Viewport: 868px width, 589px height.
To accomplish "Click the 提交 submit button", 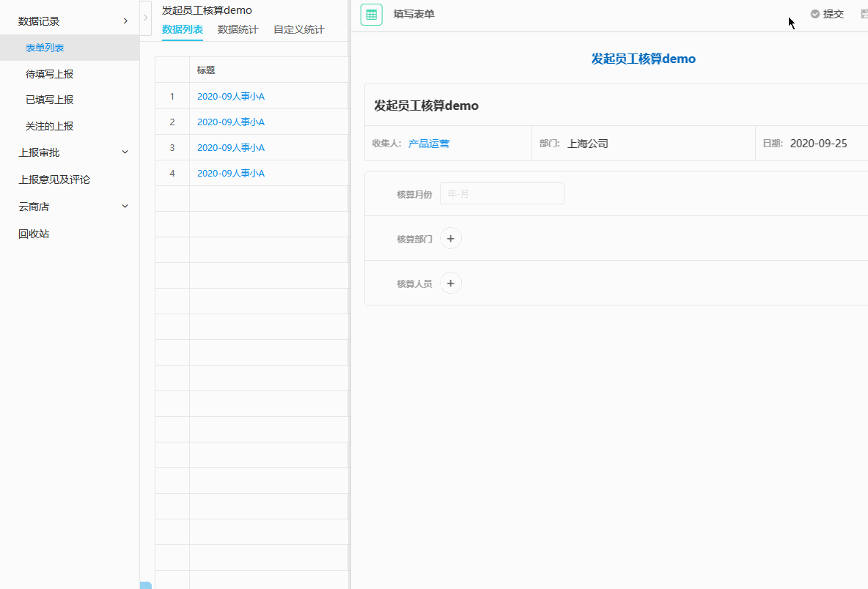I will pyautogui.click(x=827, y=14).
